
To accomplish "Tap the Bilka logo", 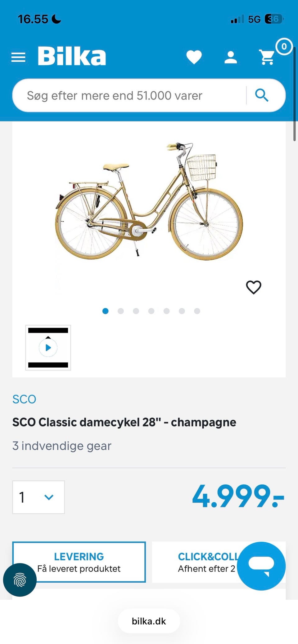I will point(72,56).
